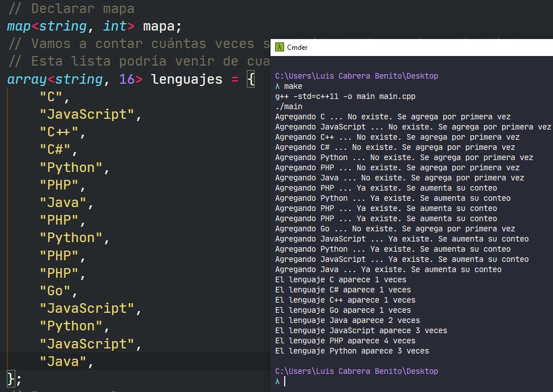Click the 'int' type in map declaration

pyautogui.click(x=115, y=26)
